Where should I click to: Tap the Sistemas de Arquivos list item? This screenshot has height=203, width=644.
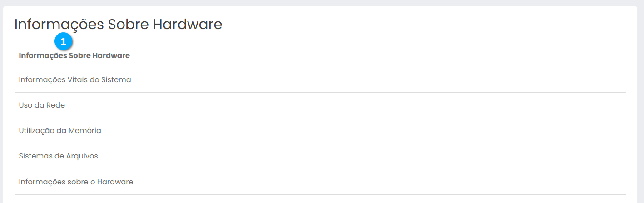[58, 156]
